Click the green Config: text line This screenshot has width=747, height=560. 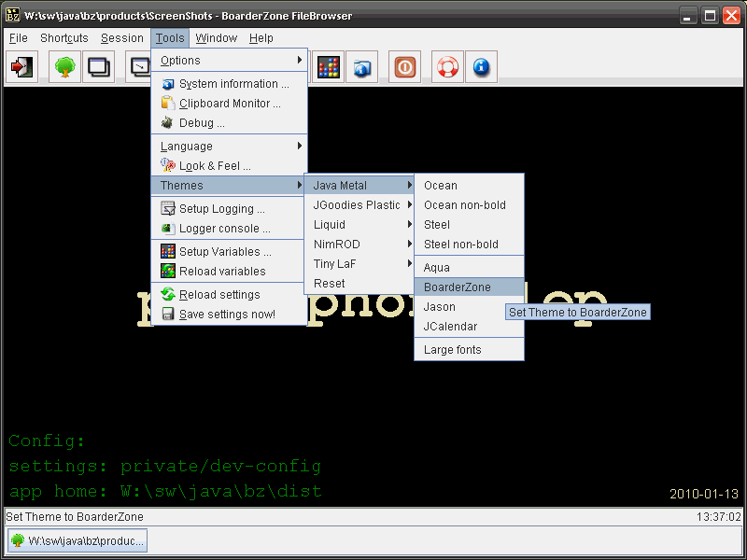(47, 441)
